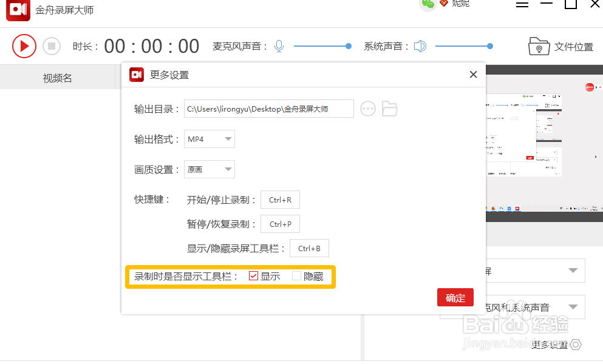Check the 显示 toolbar checkbox

tap(253, 275)
